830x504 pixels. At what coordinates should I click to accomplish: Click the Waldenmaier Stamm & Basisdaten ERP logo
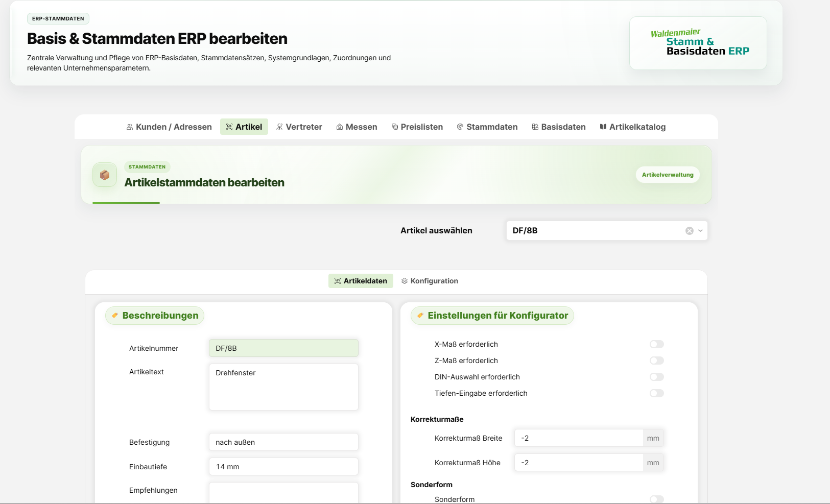point(698,43)
